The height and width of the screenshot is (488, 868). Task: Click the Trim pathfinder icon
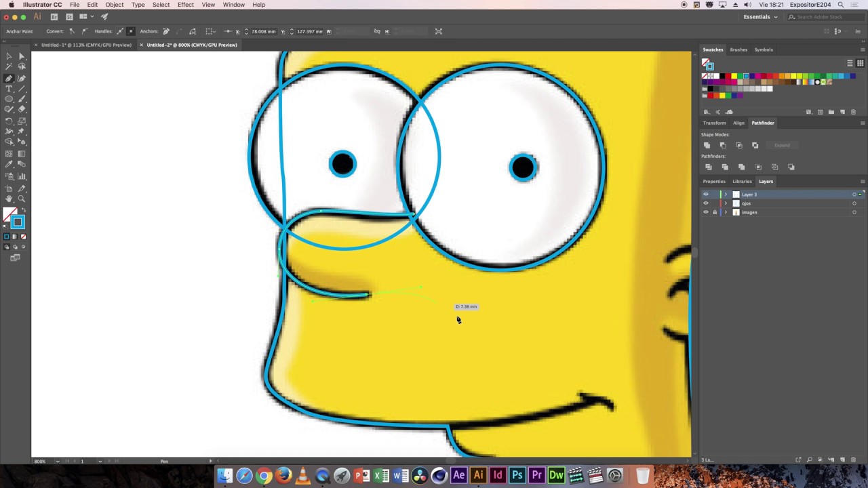click(x=725, y=167)
